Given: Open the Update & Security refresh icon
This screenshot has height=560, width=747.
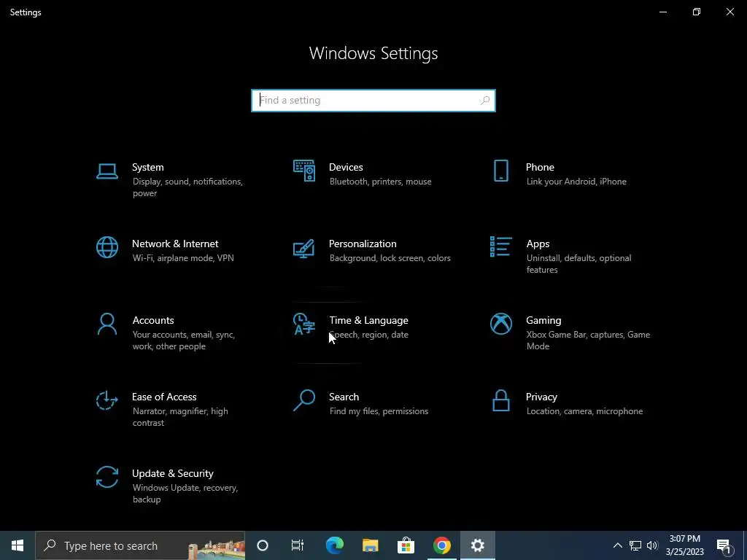Looking at the screenshot, I should pyautogui.click(x=107, y=477).
